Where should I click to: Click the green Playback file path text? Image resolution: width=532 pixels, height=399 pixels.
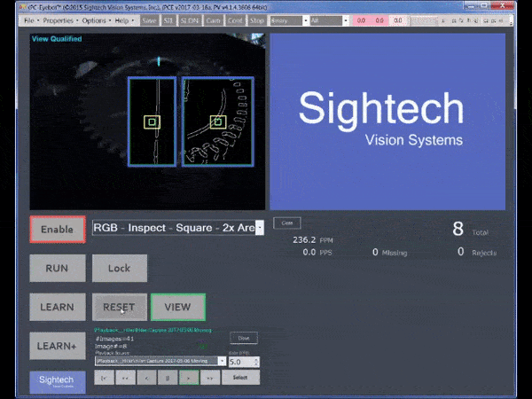point(153,330)
